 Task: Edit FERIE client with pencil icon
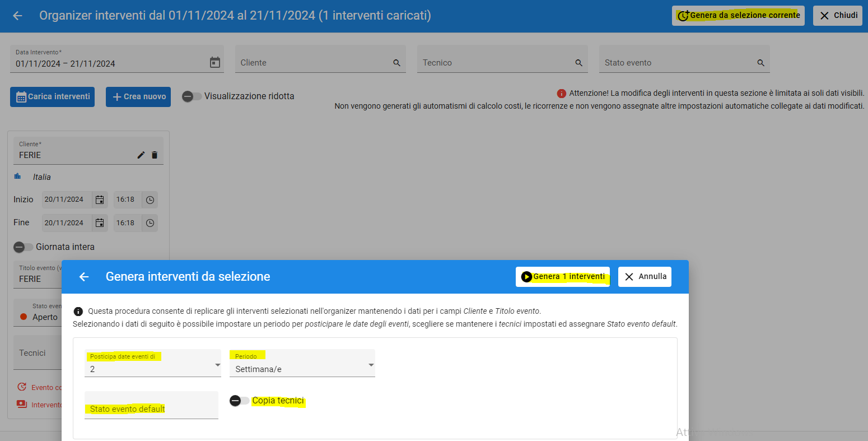click(141, 155)
